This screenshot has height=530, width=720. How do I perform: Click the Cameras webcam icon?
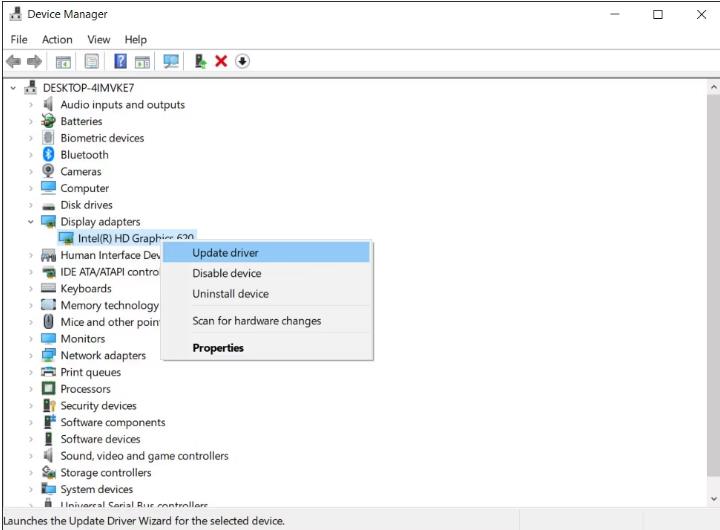48,171
